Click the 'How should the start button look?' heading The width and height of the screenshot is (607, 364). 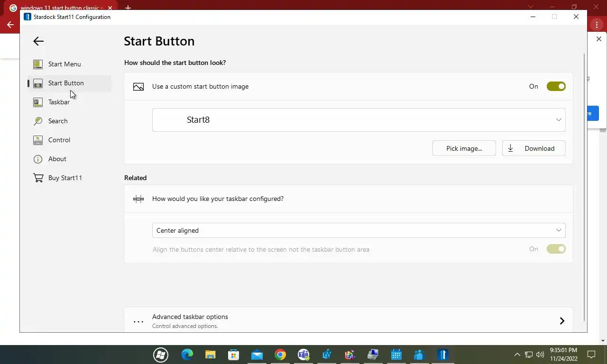click(175, 63)
